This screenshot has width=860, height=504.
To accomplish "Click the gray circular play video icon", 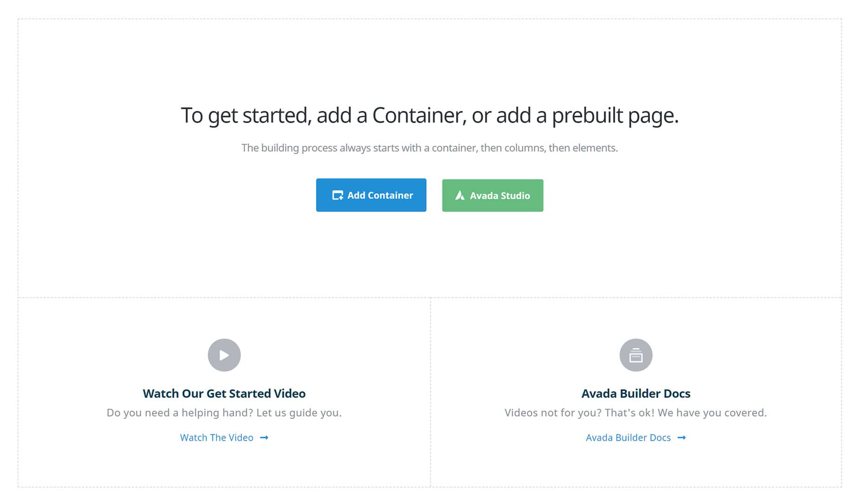I will pyautogui.click(x=224, y=355).
